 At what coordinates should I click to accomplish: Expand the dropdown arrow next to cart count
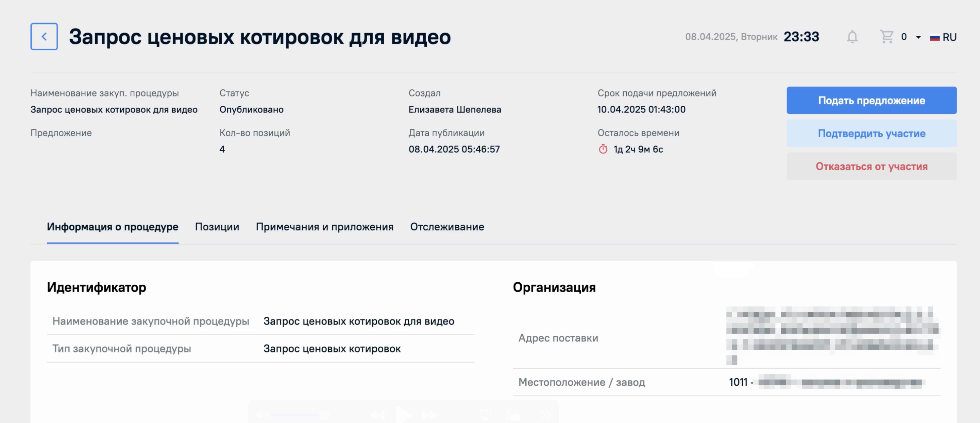point(918,37)
